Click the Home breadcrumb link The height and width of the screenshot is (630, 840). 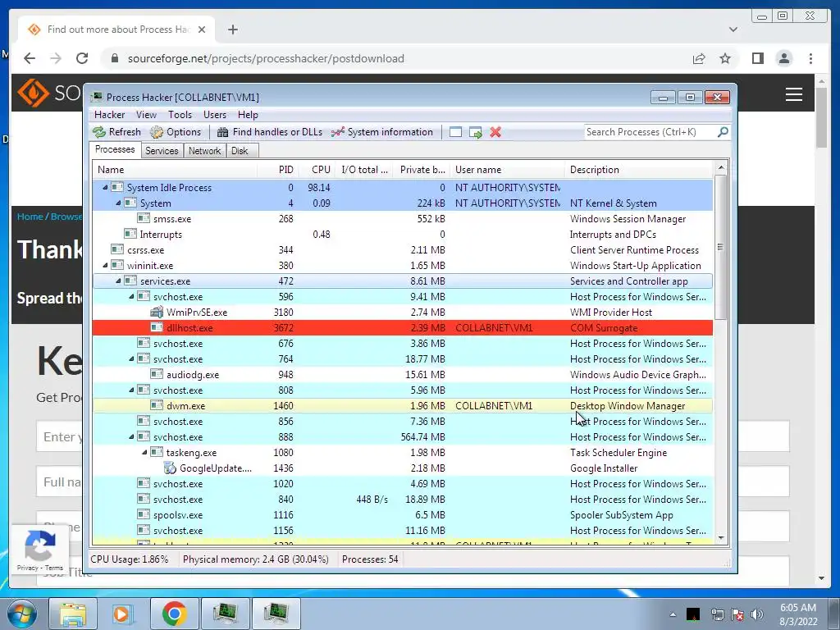pos(30,217)
